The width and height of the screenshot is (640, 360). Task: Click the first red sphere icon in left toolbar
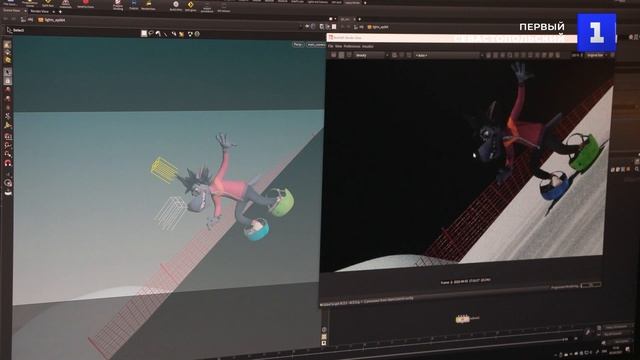7,90
